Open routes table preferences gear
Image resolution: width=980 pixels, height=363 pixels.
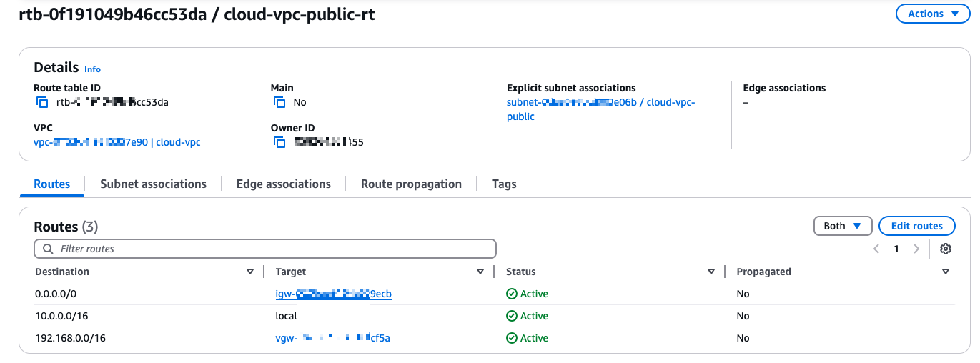(946, 249)
